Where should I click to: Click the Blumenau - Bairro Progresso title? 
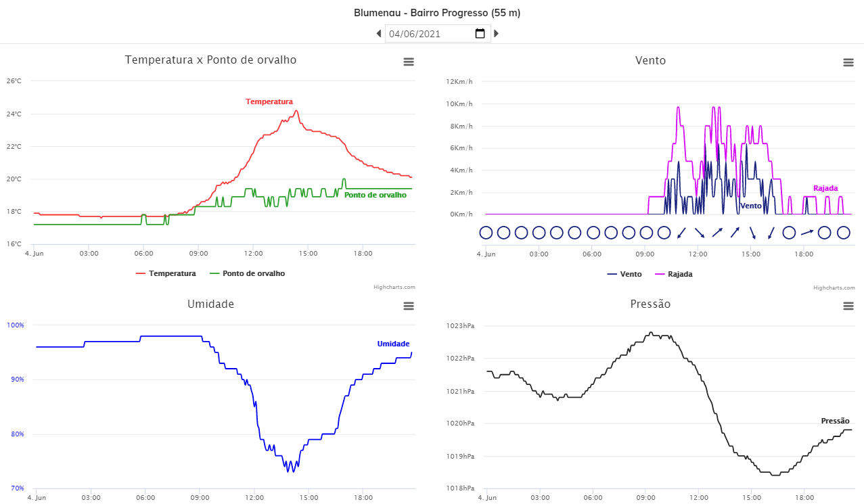tap(437, 13)
